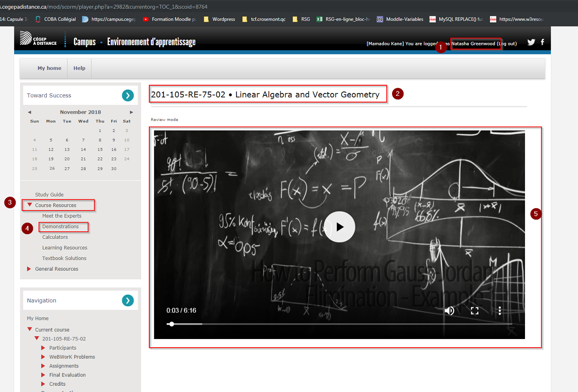This screenshot has height=392, width=578.
Task: Expand the Assignments navigation item
Action: point(43,366)
